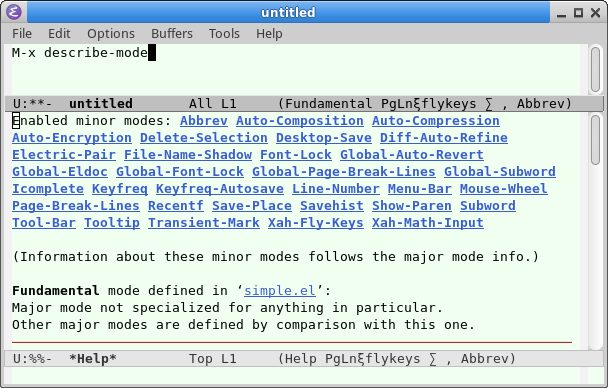Follow the Abbrev minor mode link
This screenshot has height=388, width=608.
204,121
